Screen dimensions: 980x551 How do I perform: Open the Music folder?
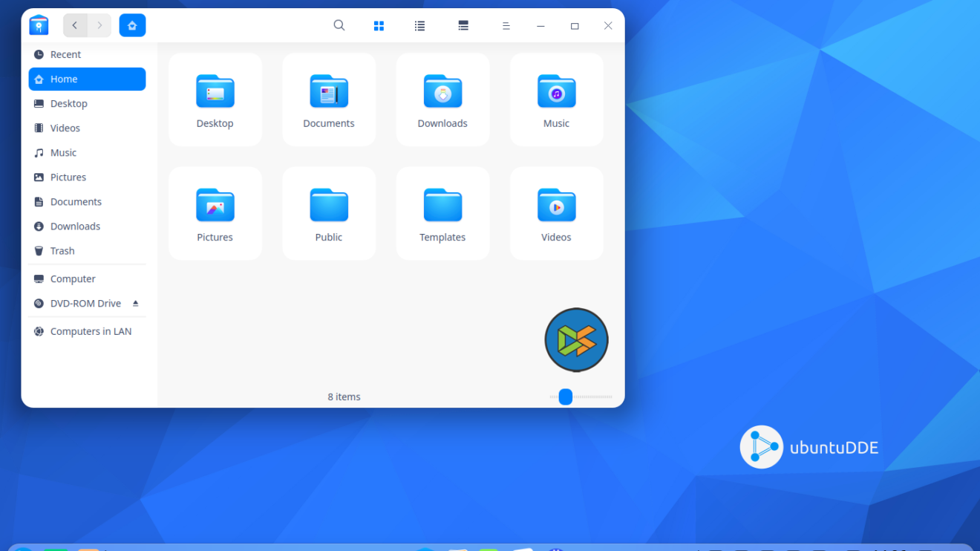556,93
